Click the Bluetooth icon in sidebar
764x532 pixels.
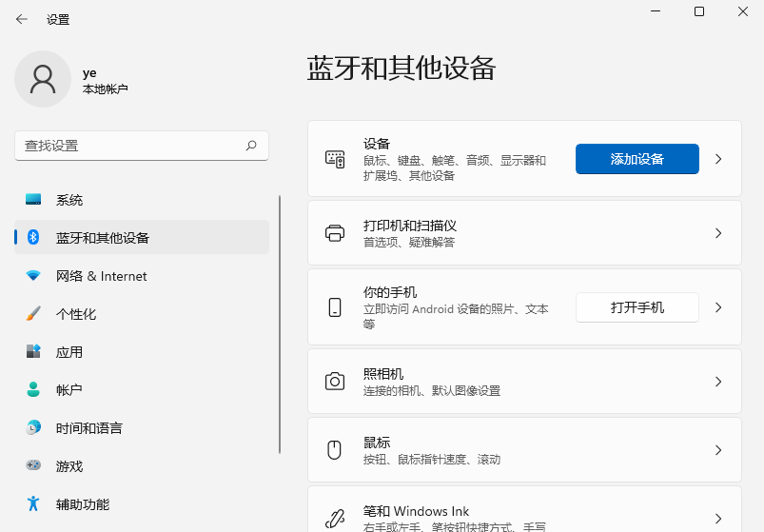[x=33, y=238]
